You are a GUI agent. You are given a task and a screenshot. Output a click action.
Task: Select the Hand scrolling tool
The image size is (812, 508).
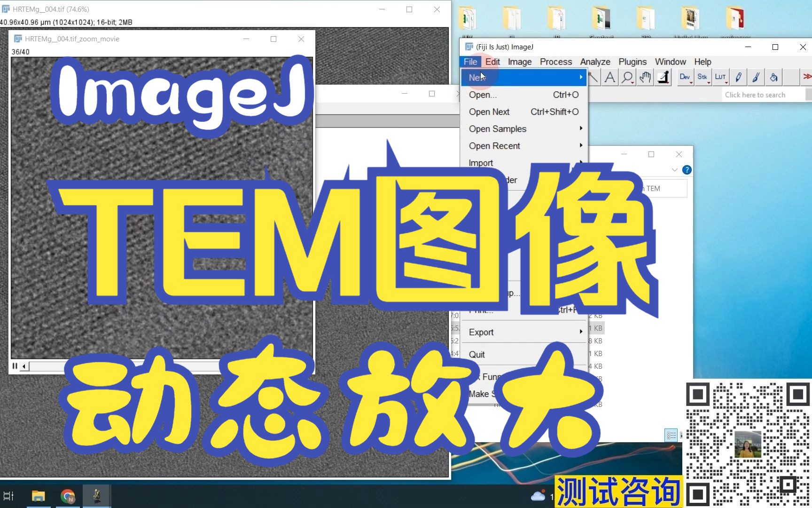645,78
